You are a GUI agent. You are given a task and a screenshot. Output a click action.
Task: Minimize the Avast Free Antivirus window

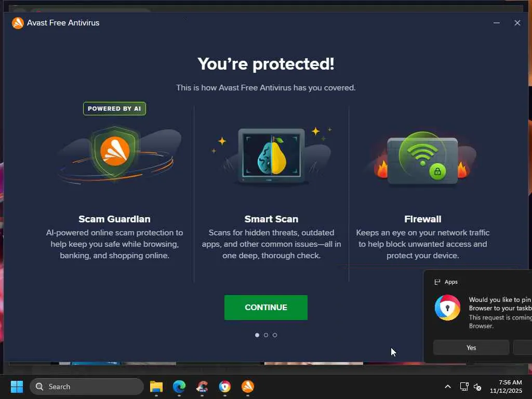coord(497,23)
